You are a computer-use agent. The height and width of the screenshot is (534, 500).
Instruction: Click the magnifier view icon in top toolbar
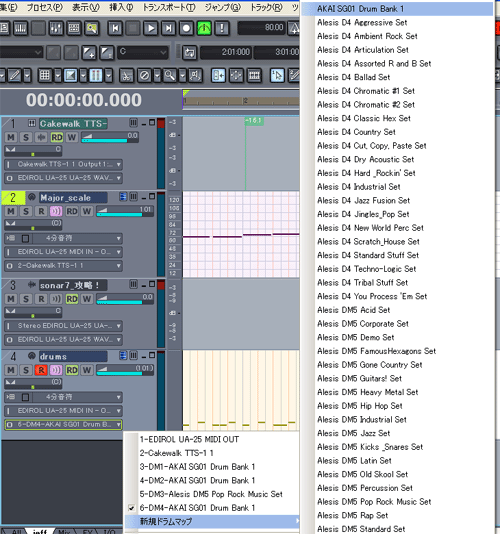point(92,28)
